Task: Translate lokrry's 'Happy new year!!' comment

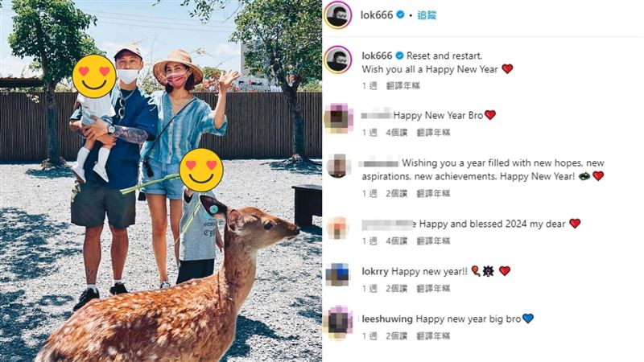Action: [433, 288]
